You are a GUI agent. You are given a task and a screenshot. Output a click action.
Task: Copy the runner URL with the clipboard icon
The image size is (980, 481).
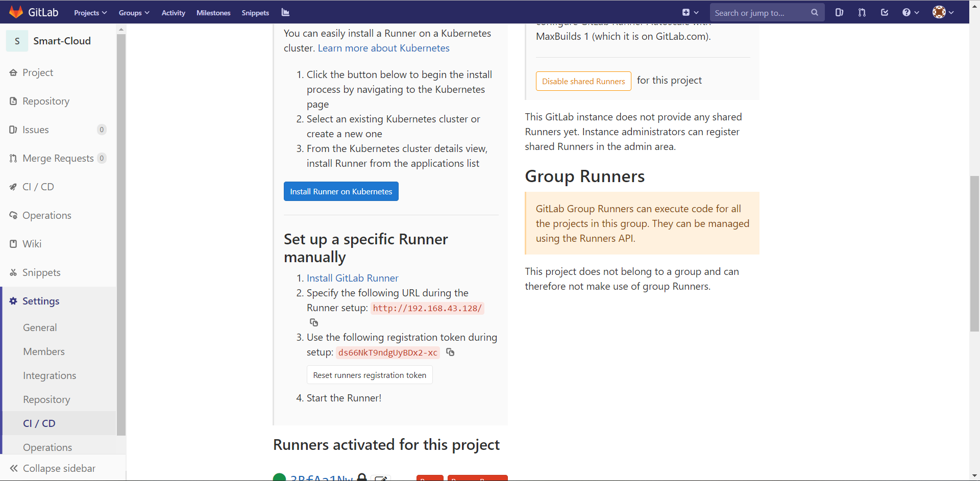pos(314,322)
